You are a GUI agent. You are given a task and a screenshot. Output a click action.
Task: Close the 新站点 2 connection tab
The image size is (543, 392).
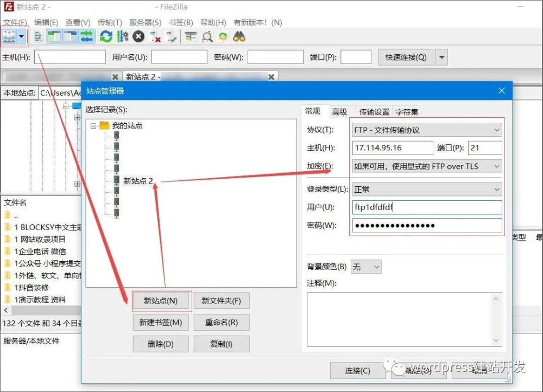tap(271, 77)
